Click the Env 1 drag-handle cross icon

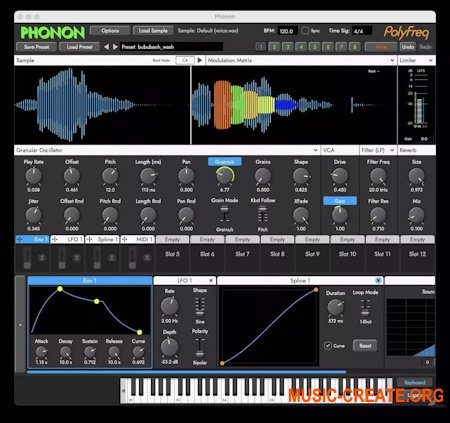click(20, 239)
